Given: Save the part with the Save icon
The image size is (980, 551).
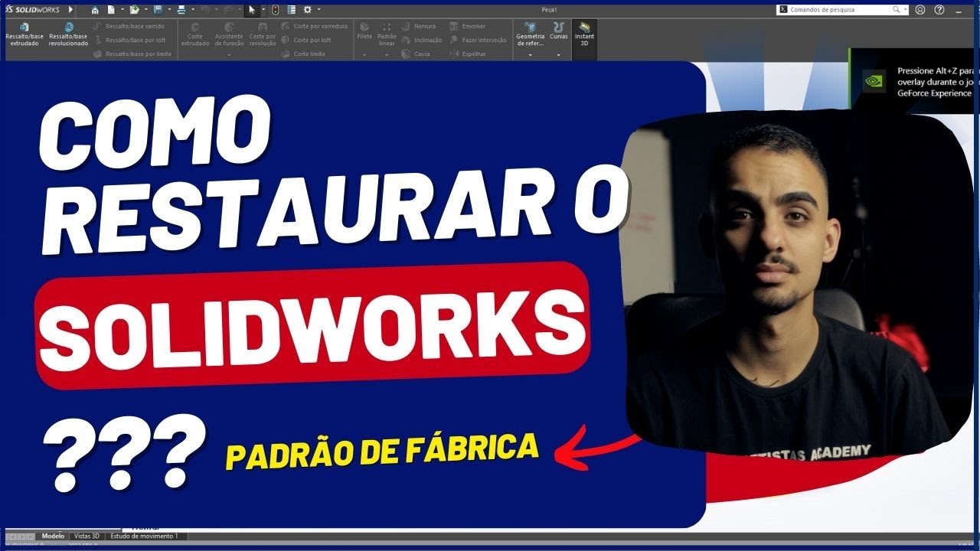Looking at the screenshot, I should [158, 10].
